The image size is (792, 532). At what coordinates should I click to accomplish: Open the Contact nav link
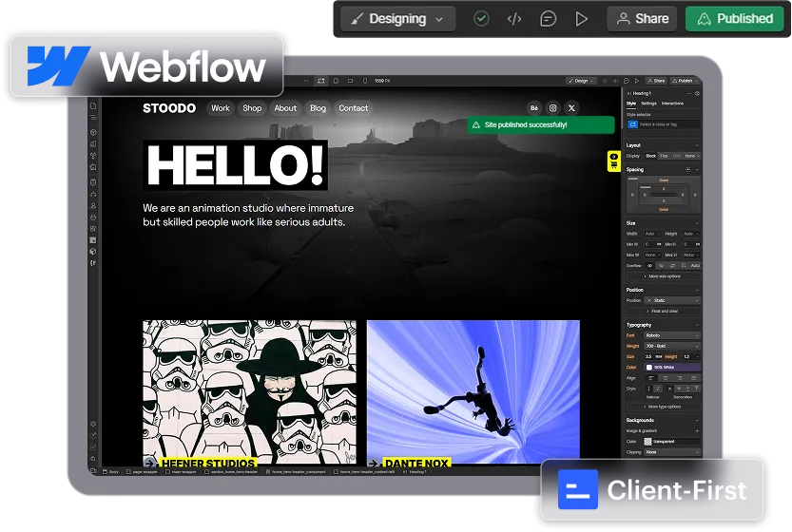click(x=354, y=108)
